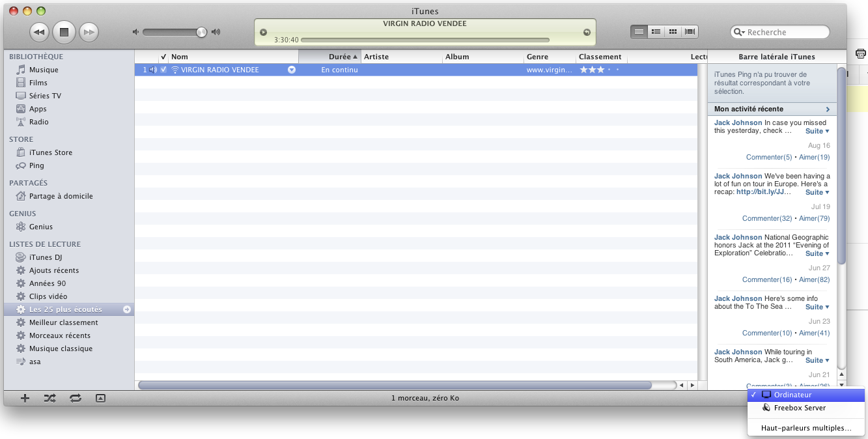
Task: Select the Musique classique playlist
Action: [x=61, y=348]
